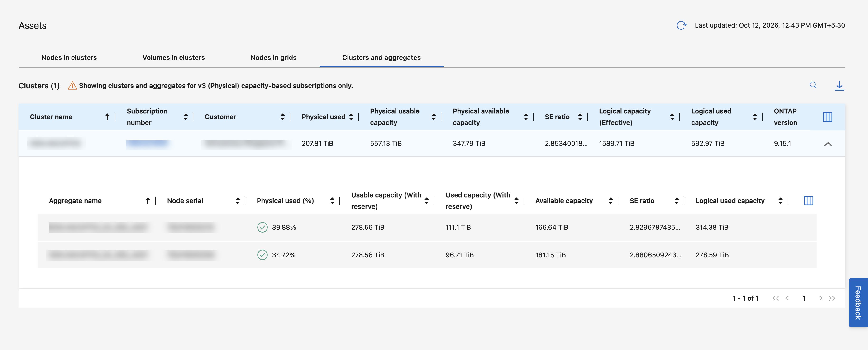Sort by Cluster name arrow
Viewport: 868px width, 350px height.
107,117
